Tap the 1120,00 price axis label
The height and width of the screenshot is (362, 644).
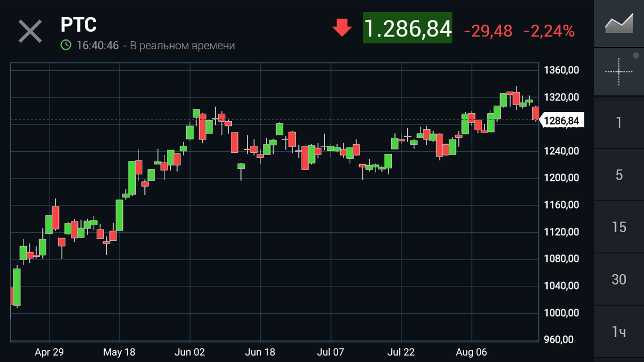click(561, 232)
